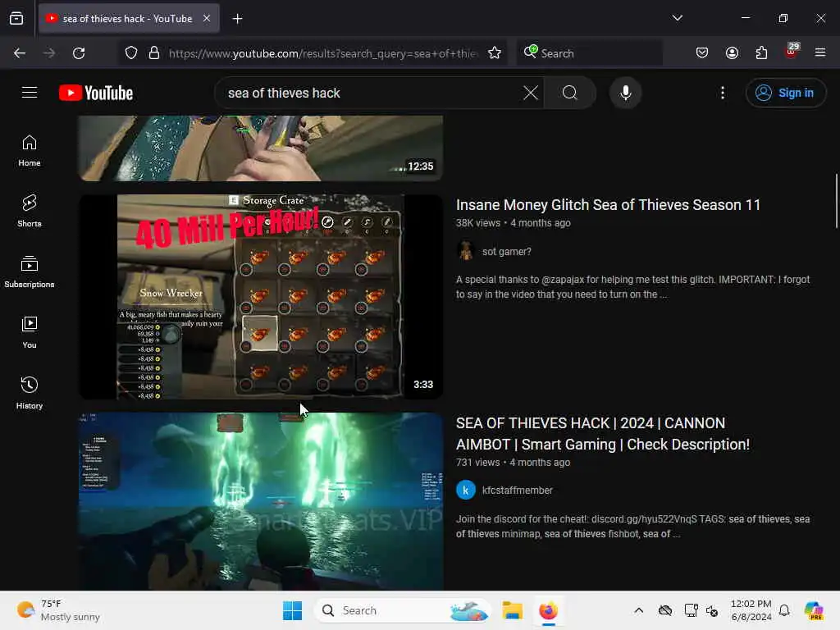The height and width of the screenshot is (630, 840).
Task: Click the page vertical scrollbar
Action: click(836, 201)
